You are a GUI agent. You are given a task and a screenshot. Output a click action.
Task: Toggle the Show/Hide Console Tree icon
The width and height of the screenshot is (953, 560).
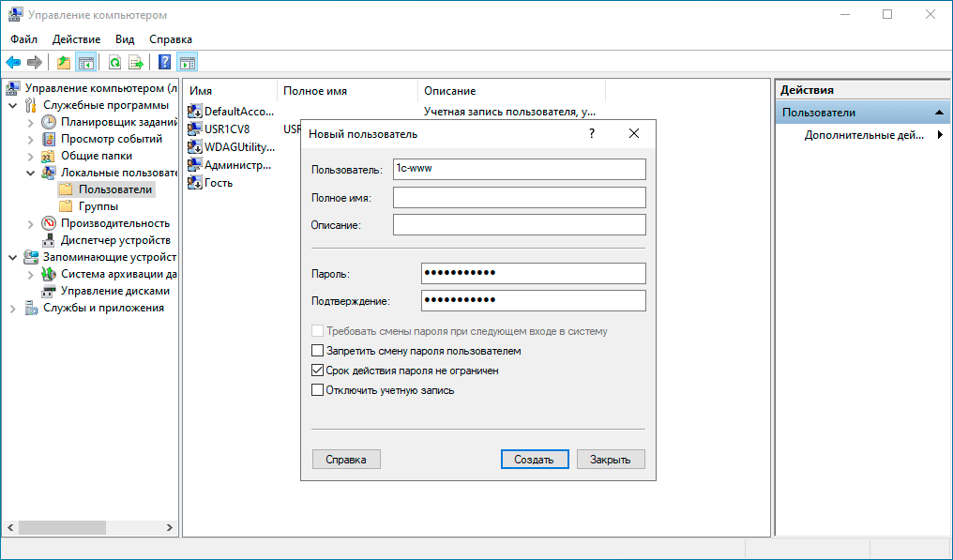[x=85, y=62]
